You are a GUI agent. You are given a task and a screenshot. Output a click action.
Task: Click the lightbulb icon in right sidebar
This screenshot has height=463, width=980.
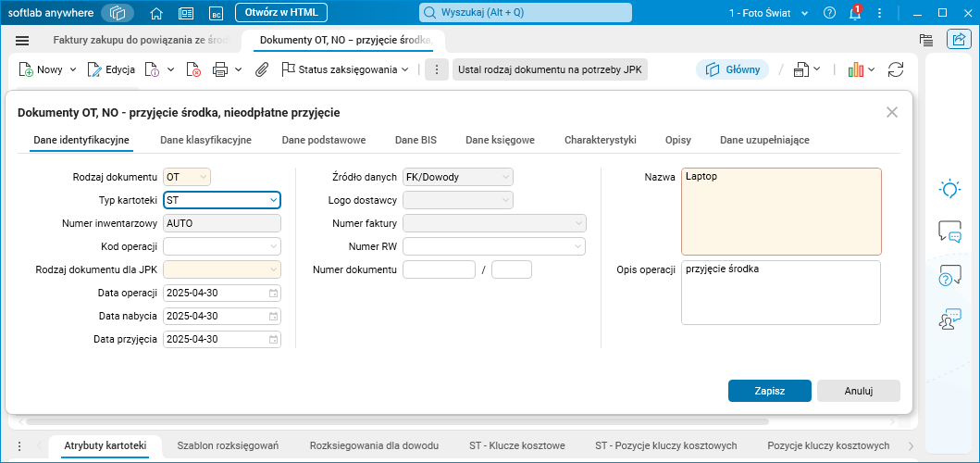point(949,189)
